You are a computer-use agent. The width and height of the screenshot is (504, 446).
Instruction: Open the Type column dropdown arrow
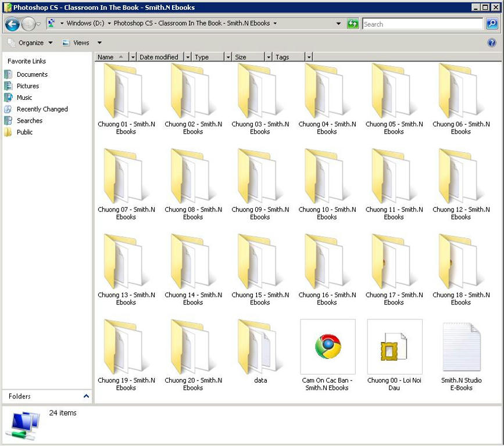point(228,57)
